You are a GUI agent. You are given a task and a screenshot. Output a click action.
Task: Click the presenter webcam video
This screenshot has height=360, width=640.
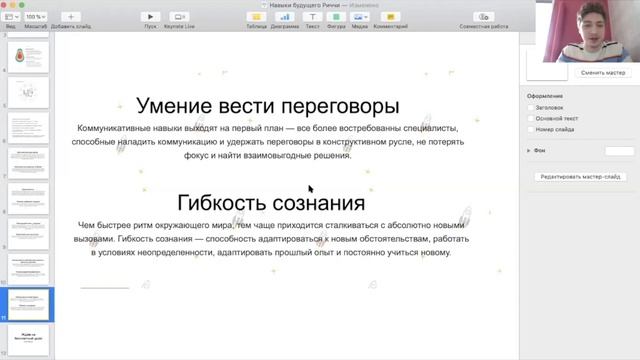pos(588,31)
